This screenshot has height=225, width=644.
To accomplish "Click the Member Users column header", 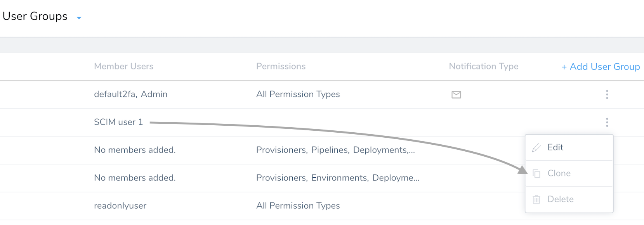I will click(x=124, y=66).
